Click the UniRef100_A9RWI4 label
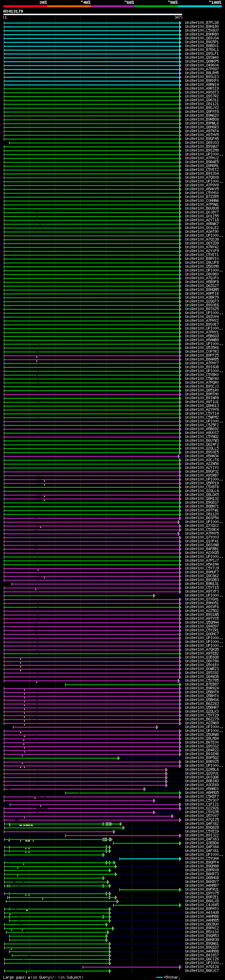 202,84
